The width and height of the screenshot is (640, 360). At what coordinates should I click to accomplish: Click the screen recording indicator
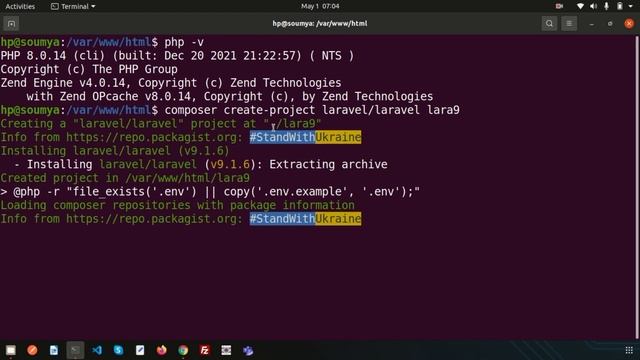(559, 6)
